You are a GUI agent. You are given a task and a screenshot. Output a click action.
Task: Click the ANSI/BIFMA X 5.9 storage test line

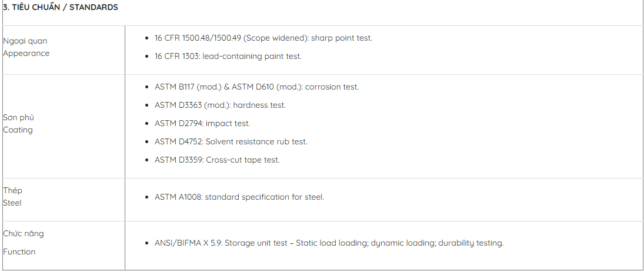point(329,243)
